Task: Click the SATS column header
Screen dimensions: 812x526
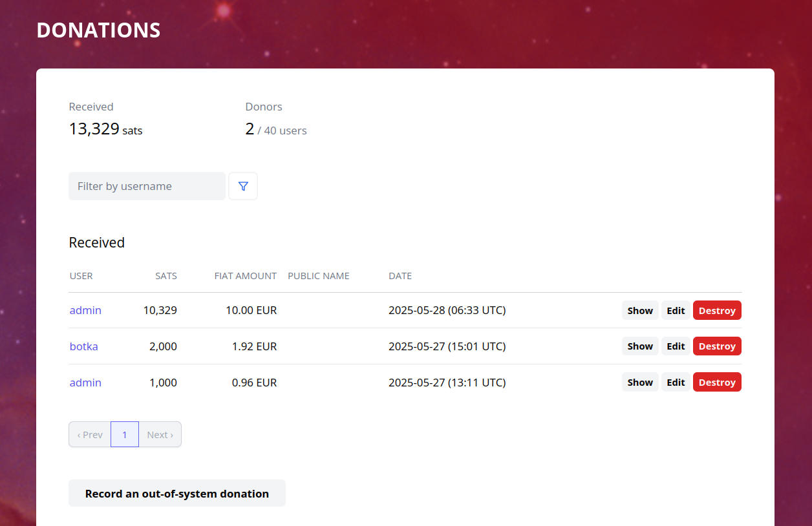Action: coord(166,276)
